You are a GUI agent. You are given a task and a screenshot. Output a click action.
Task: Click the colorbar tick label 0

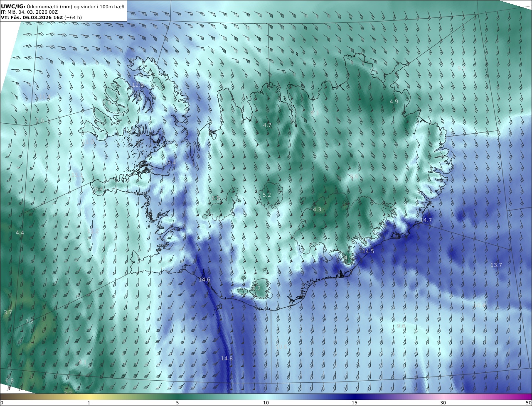point(2,403)
